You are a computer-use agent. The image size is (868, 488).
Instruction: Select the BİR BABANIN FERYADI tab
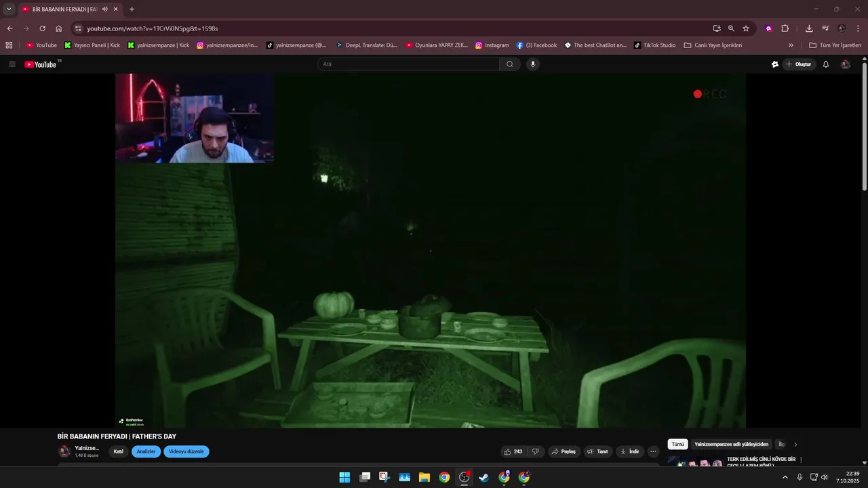(64, 9)
